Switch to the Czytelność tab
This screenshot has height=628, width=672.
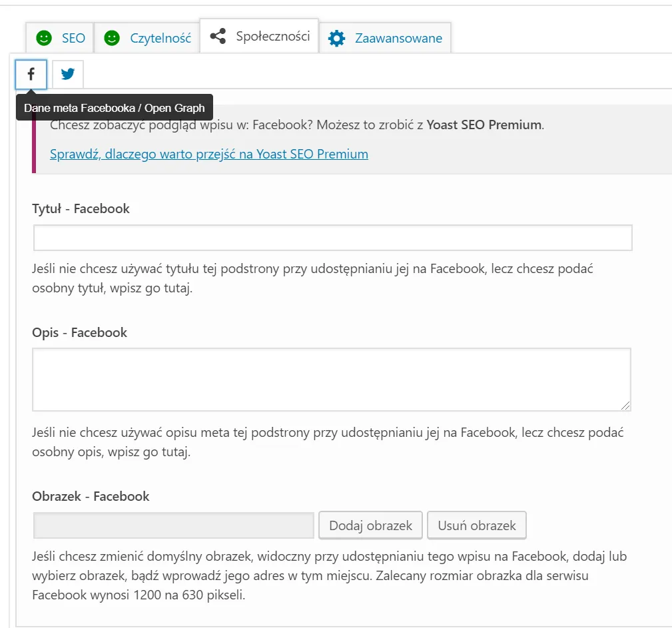tap(160, 38)
